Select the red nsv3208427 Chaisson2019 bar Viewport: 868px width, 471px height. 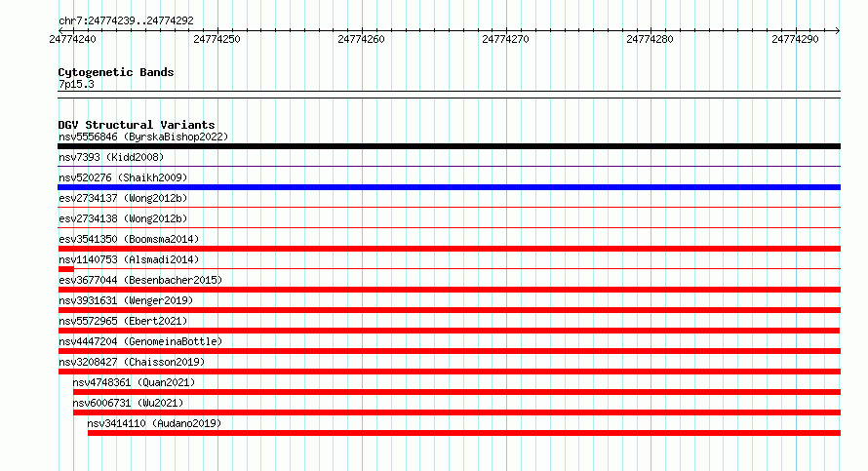449,372
